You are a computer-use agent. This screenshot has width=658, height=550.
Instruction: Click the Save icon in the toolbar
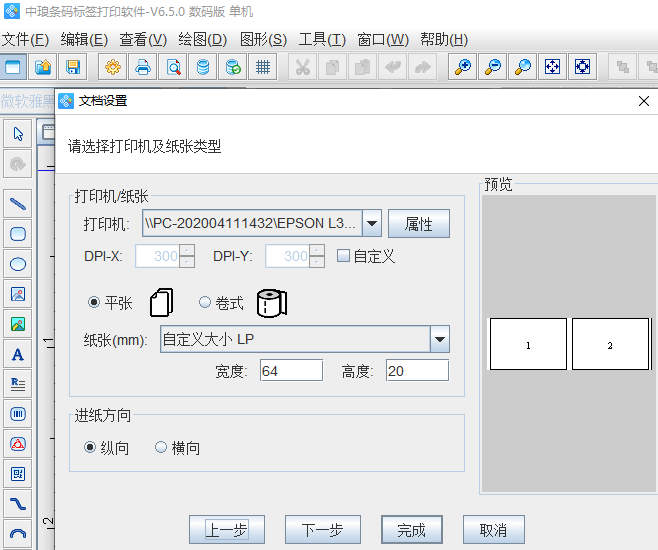pyautogui.click(x=73, y=67)
